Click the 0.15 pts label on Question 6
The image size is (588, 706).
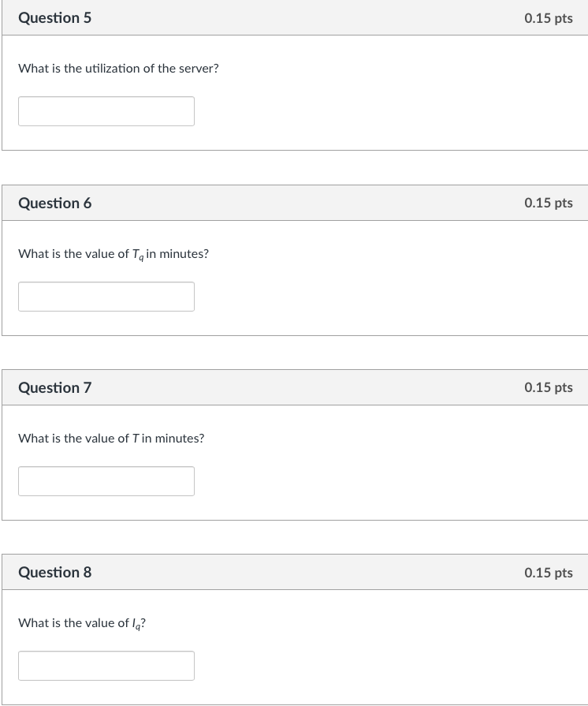coord(548,203)
